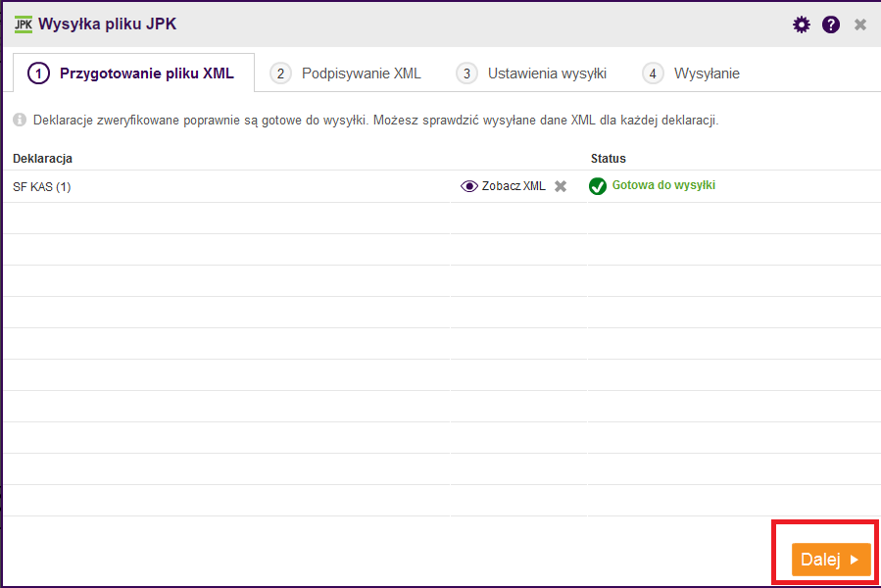This screenshot has height=588, width=881.
Task: Go to the Ustawienia wysyłki tab
Action: pyautogui.click(x=533, y=73)
